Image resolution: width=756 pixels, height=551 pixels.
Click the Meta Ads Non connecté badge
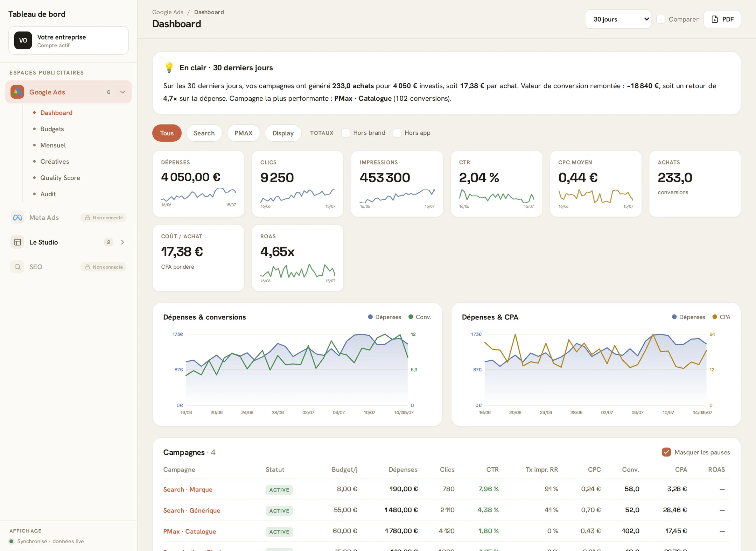coord(104,218)
